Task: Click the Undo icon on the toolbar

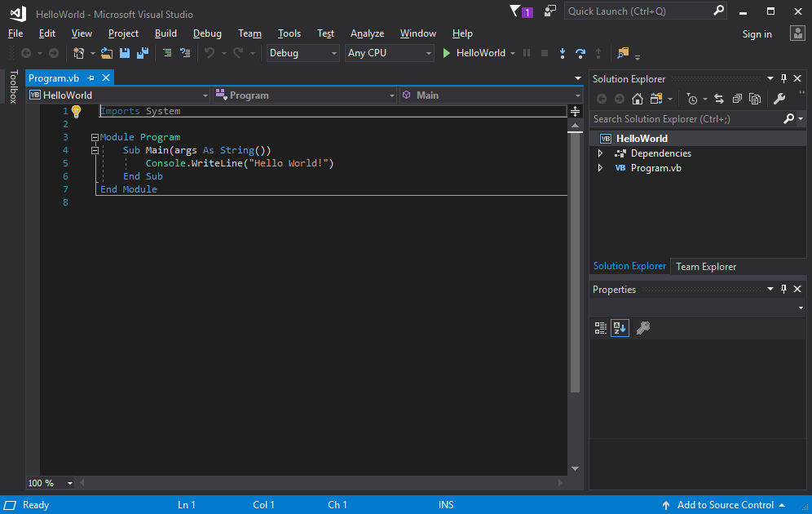Action: point(211,52)
